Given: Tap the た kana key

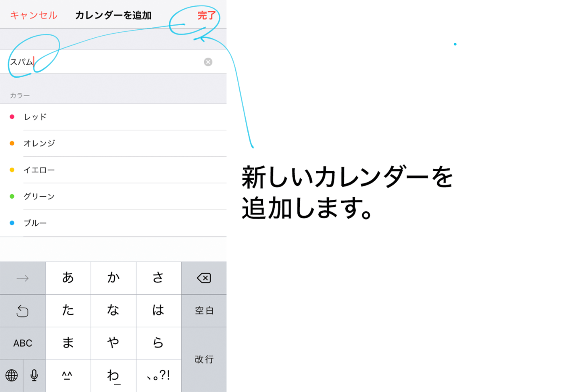Looking at the screenshot, I should tap(68, 311).
